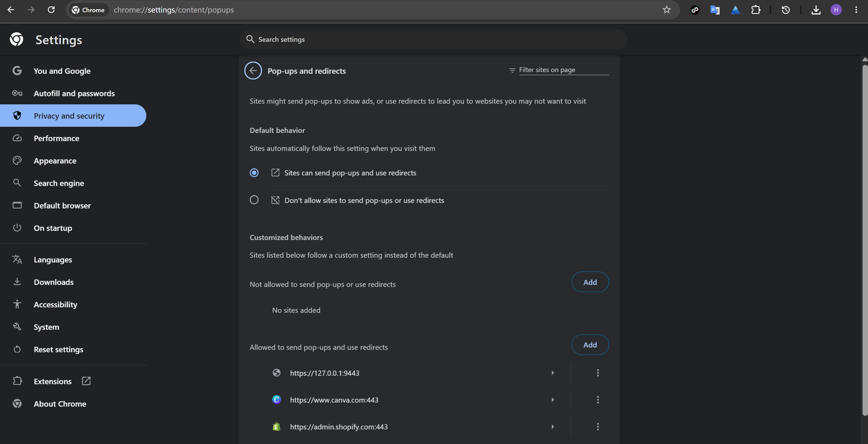Click the Shopify favicon in allowed list

click(277, 427)
